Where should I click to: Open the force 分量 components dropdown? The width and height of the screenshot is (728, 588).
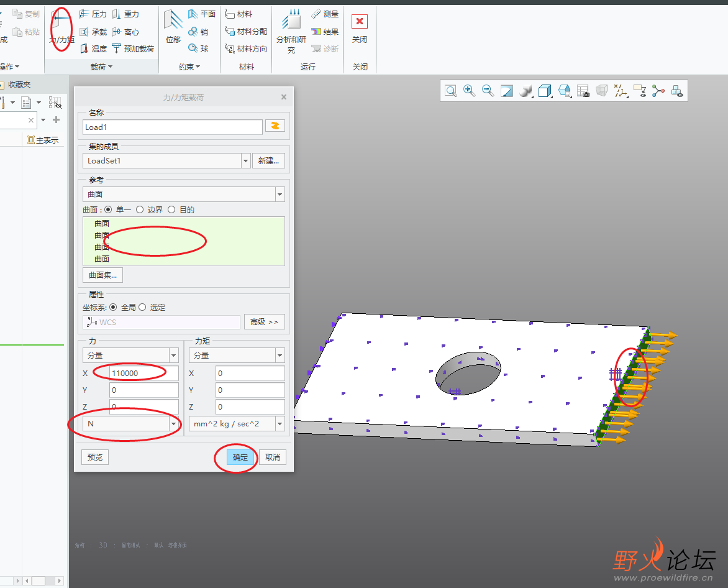pyautogui.click(x=174, y=356)
